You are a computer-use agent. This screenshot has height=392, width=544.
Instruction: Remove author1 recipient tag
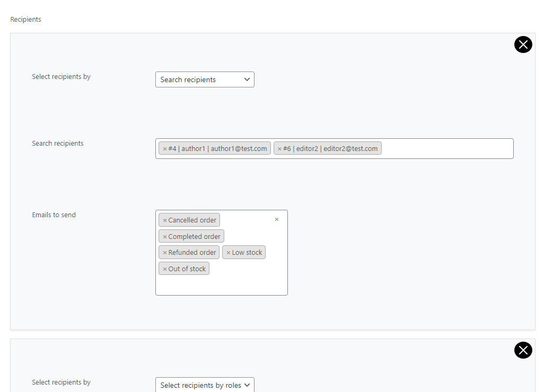pyautogui.click(x=165, y=149)
